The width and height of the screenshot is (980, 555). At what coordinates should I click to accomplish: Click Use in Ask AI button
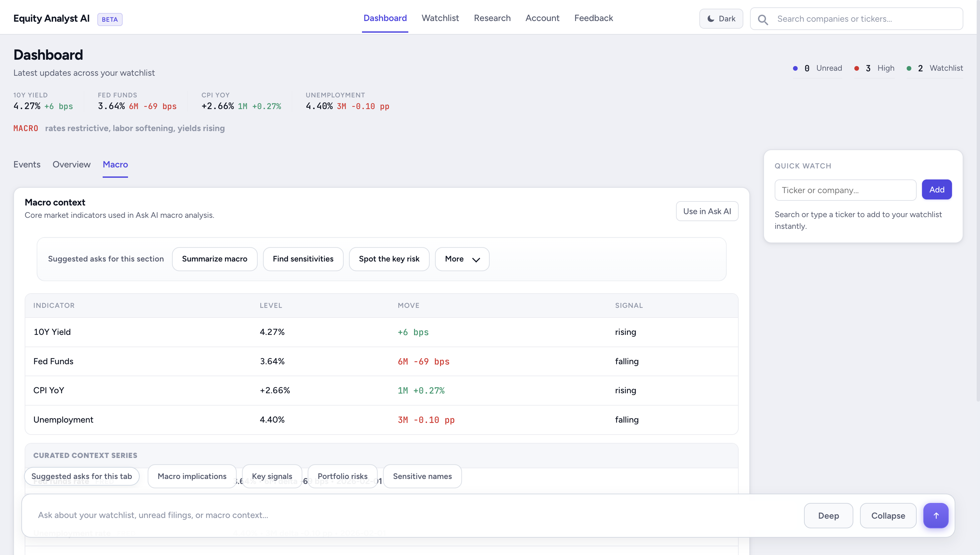click(707, 211)
